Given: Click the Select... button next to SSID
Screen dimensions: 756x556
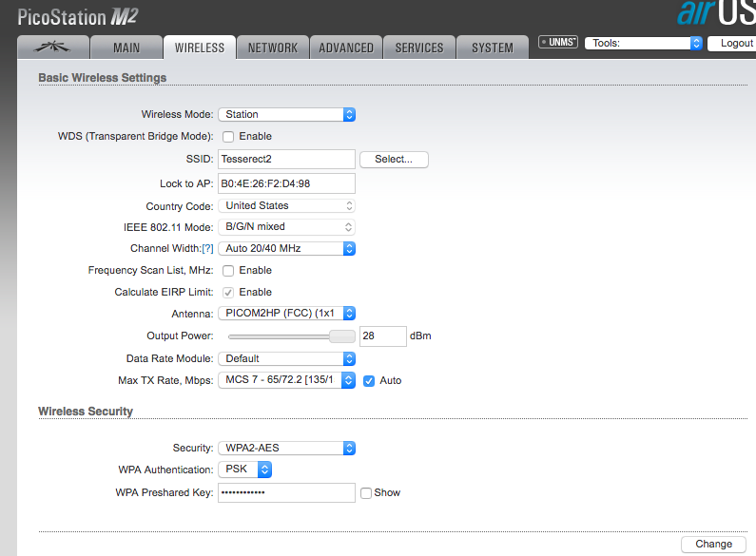Looking at the screenshot, I should (x=394, y=159).
